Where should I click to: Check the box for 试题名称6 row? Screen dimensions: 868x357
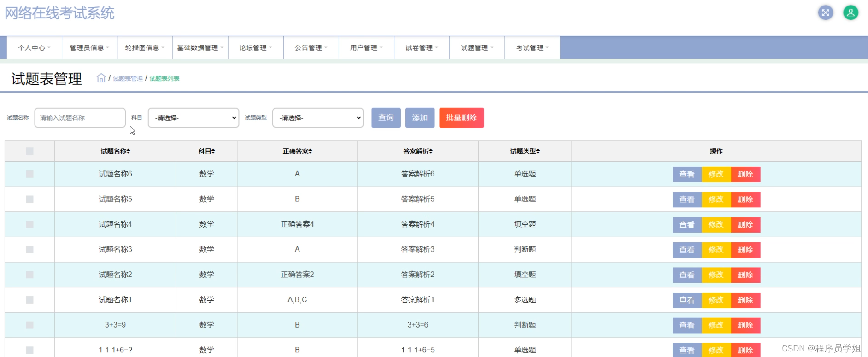point(30,174)
